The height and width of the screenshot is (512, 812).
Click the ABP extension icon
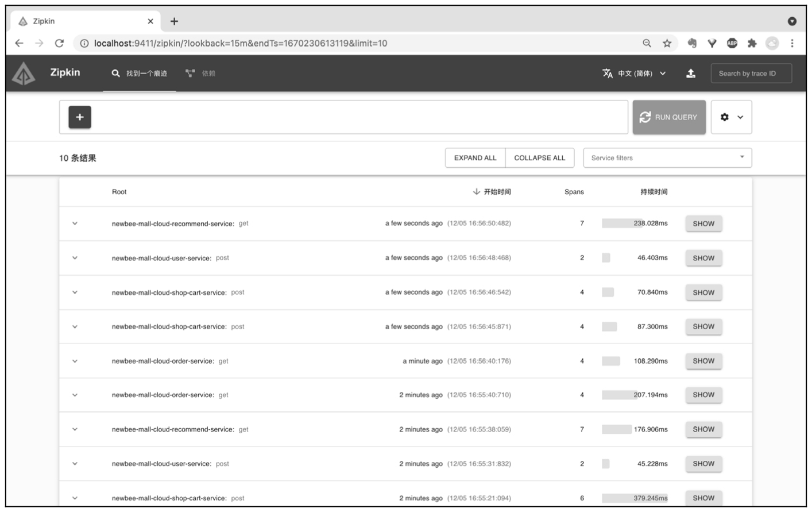(732, 43)
